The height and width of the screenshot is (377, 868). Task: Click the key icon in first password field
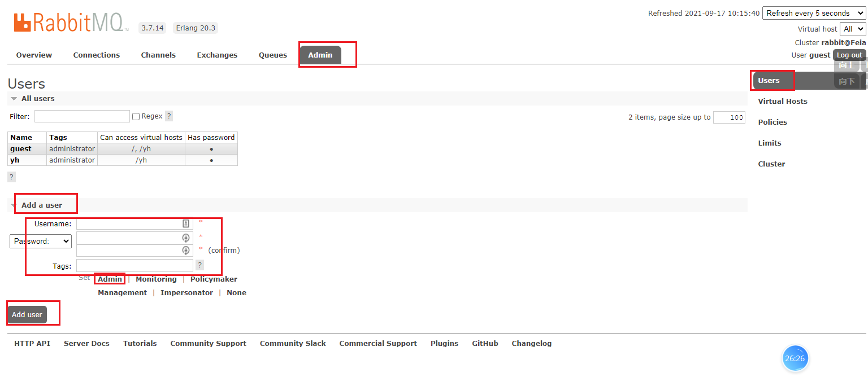185,238
